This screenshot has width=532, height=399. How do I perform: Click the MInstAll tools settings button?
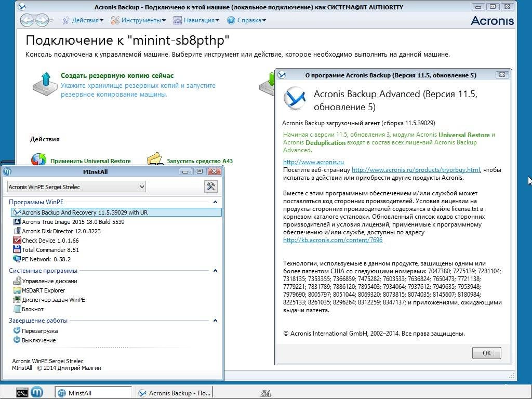pos(211,187)
